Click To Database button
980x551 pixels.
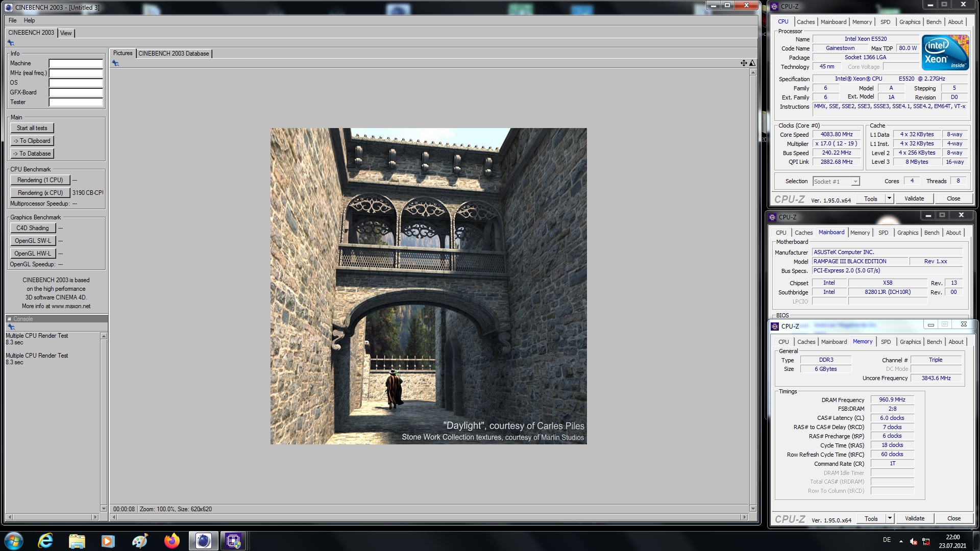[x=32, y=154]
